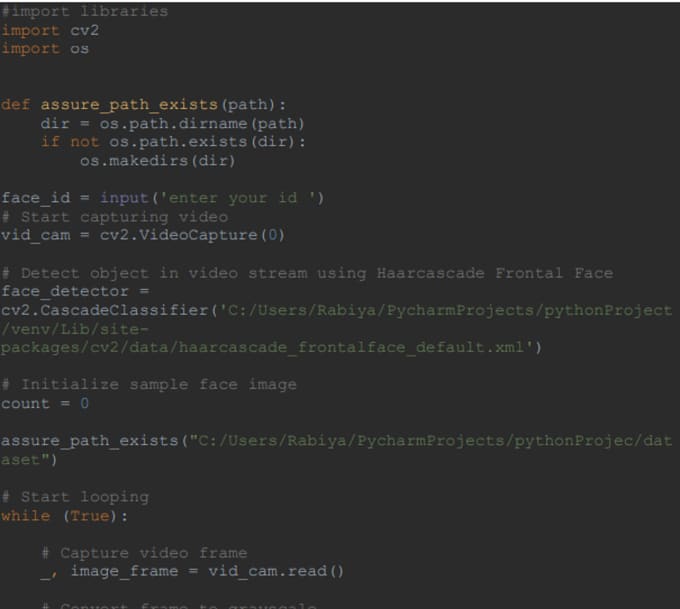680x609 pixels.
Task: Click the '# Capture video frame' comment
Action: point(144,553)
